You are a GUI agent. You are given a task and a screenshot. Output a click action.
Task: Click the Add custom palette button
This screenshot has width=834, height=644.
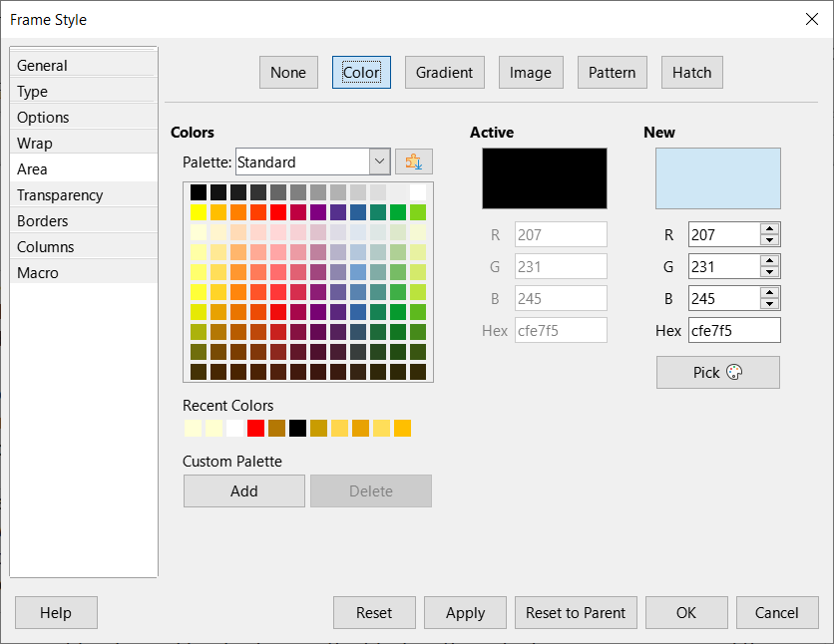pos(244,490)
